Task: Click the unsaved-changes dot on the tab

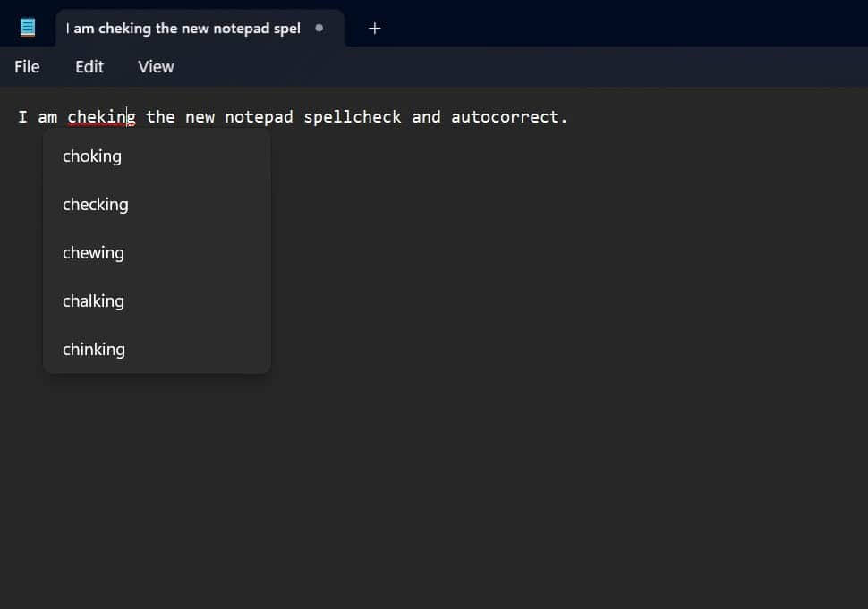Action: tap(319, 29)
